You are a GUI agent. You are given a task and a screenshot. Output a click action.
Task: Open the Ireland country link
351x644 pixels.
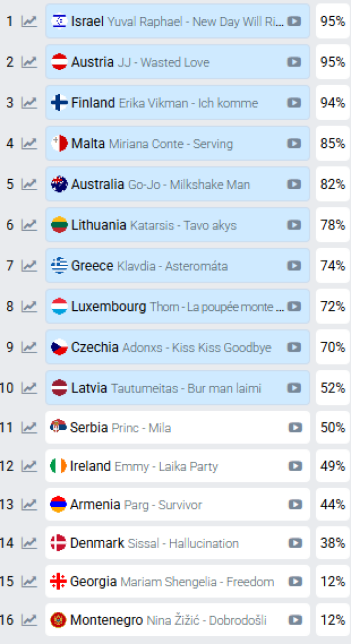tap(90, 466)
